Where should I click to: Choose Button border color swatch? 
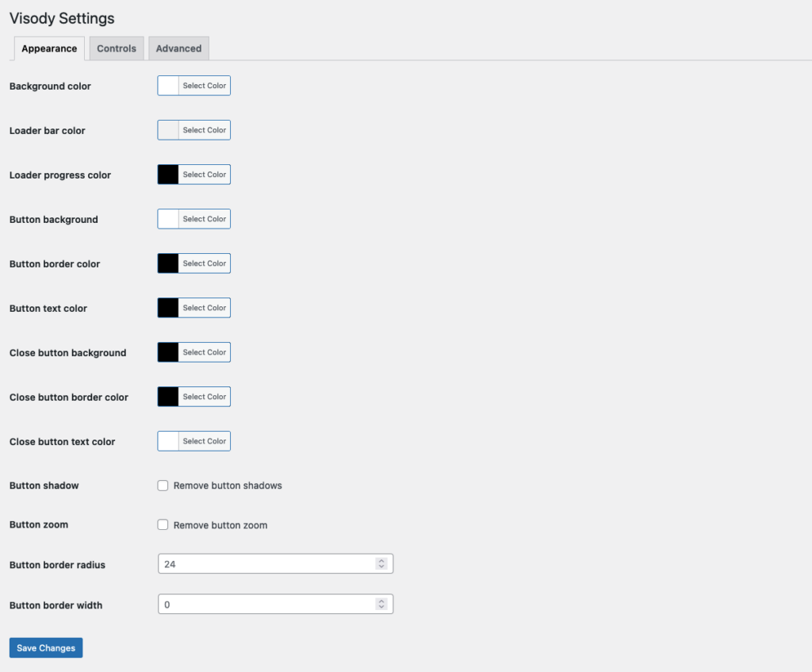pyautogui.click(x=168, y=263)
